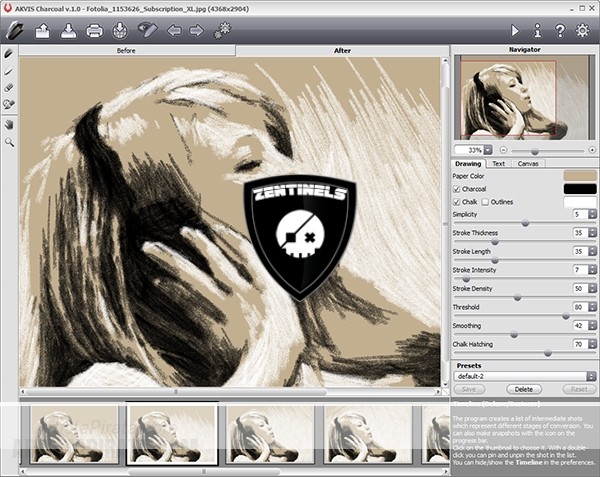
Task: Select the eraser tool in left toolbar
Action: click(9, 88)
